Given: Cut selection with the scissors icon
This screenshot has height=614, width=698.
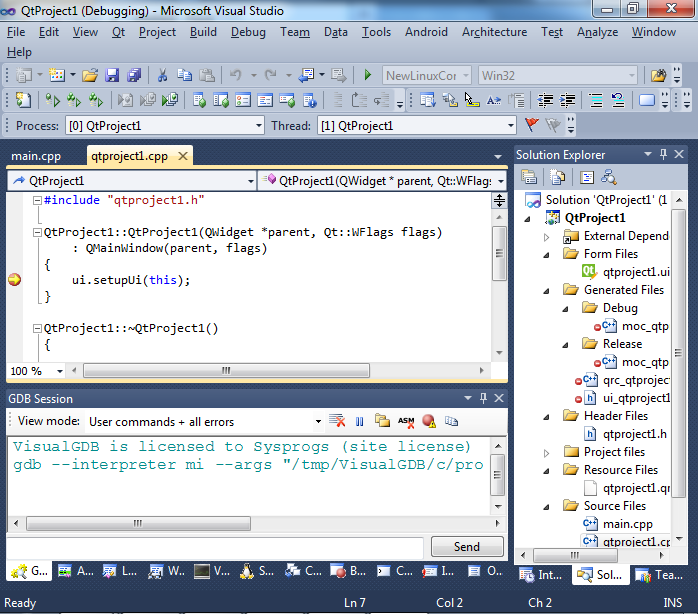Looking at the screenshot, I should [162, 75].
